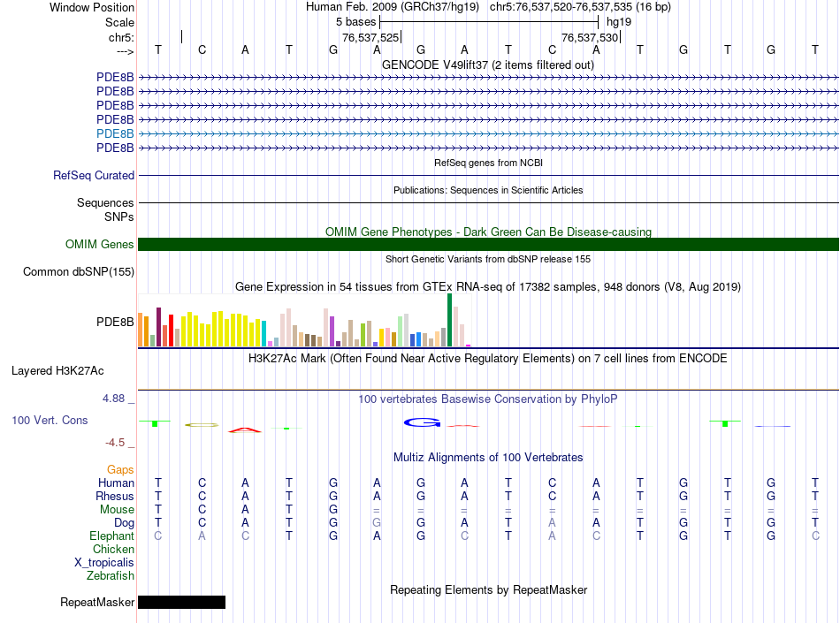The width and height of the screenshot is (840, 623).
Task: Click the 5 bases scale bar
Action: (x=489, y=22)
